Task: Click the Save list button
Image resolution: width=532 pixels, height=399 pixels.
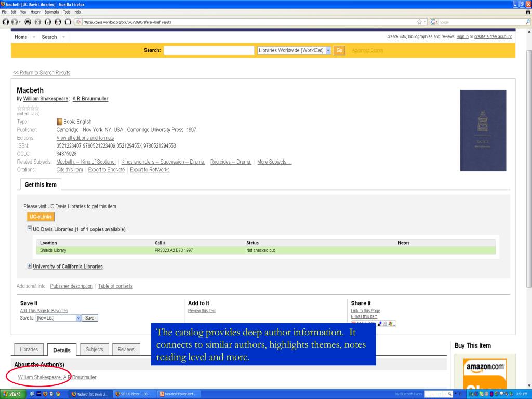Action: (x=89, y=318)
